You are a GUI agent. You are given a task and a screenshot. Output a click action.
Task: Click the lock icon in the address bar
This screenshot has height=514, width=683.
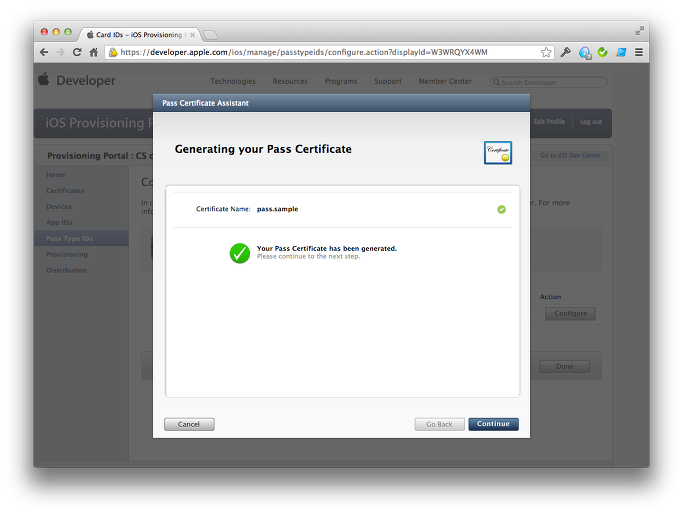113,52
